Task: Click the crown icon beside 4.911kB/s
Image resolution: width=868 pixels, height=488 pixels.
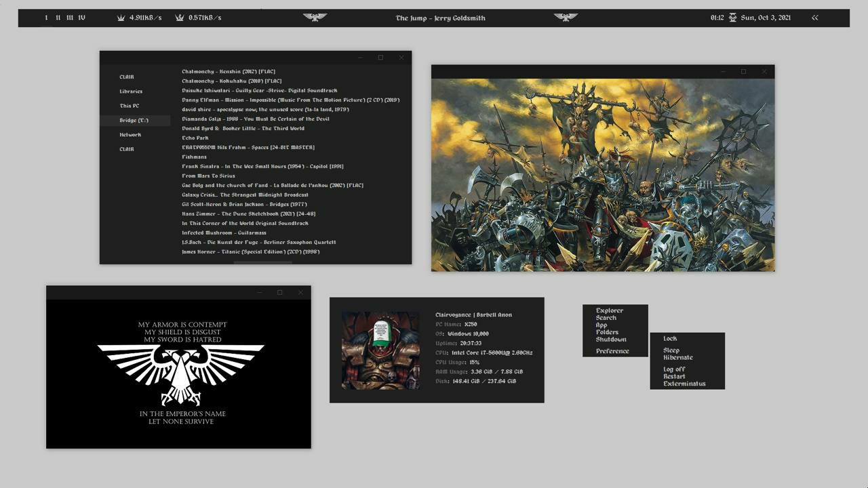Action: pyautogui.click(x=122, y=18)
